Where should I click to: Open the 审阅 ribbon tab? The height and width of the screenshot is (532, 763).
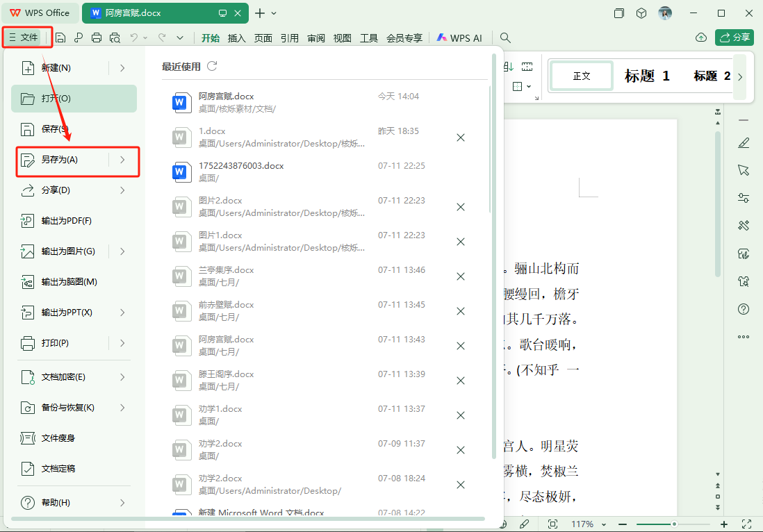point(316,38)
